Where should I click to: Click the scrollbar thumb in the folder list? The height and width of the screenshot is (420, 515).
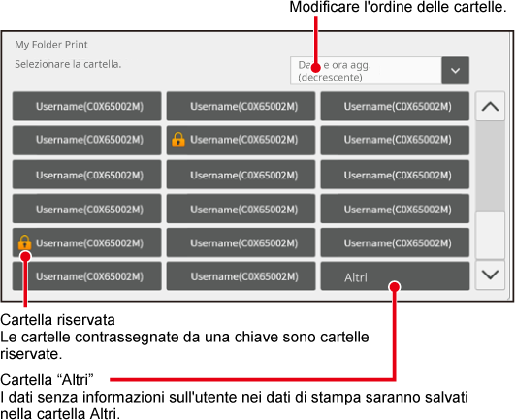click(x=490, y=166)
